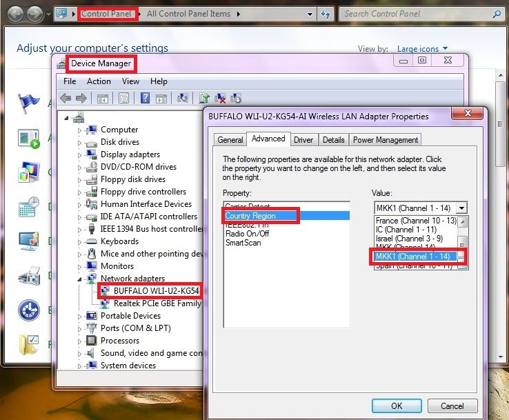Screen dimensions: 509x420
Task: Click the Properties toolbar icon
Action: click(x=123, y=98)
